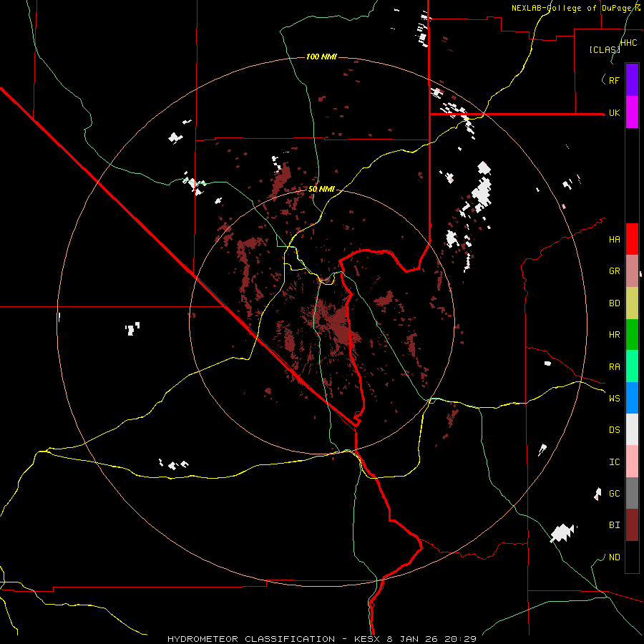Click the HHC product label

point(629,43)
